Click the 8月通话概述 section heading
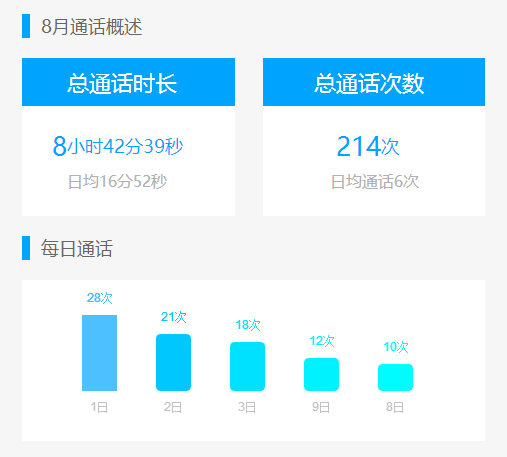The image size is (507, 457). [92, 26]
